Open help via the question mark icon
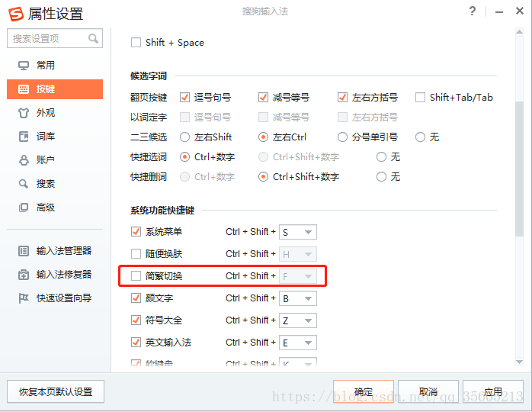 [473, 11]
